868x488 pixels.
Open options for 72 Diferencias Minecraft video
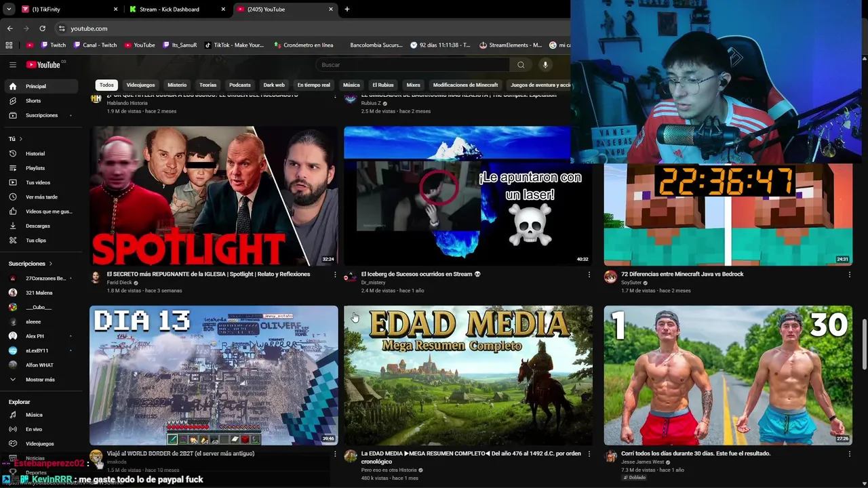(849, 274)
